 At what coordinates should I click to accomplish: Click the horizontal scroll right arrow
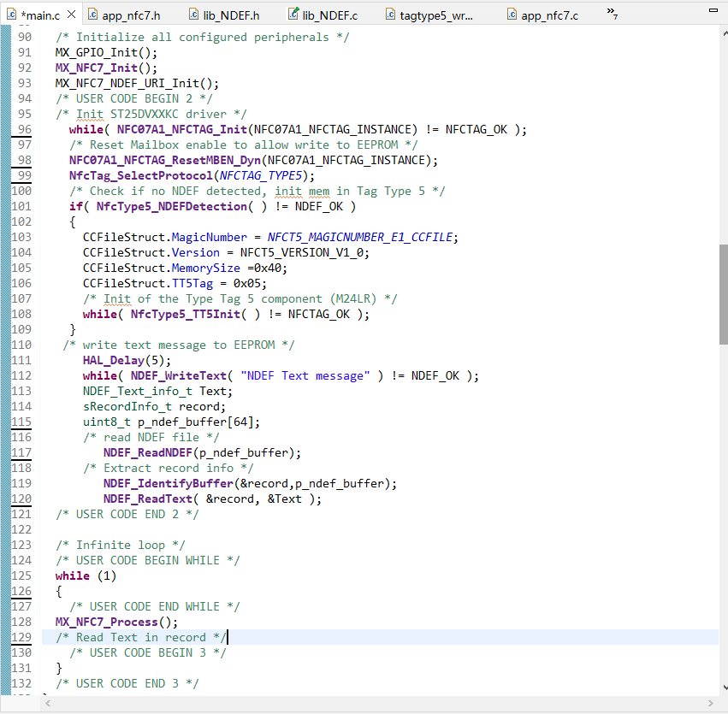710,704
